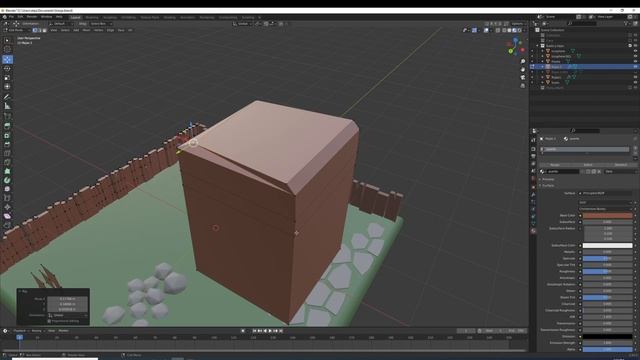Tick Proportional Editing checkbox in Move panel
This screenshot has height=360, width=640.
point(49,321)
